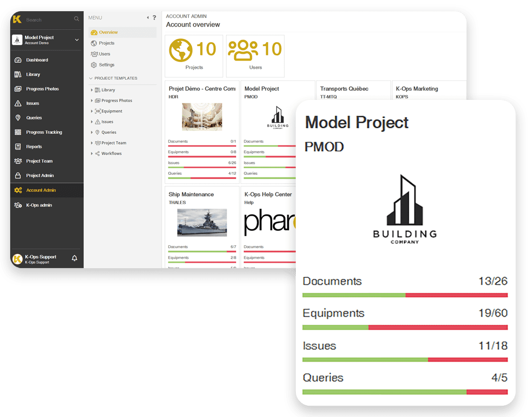Expand Library template tree node
The image size is (532, 417).
point(92,90)
